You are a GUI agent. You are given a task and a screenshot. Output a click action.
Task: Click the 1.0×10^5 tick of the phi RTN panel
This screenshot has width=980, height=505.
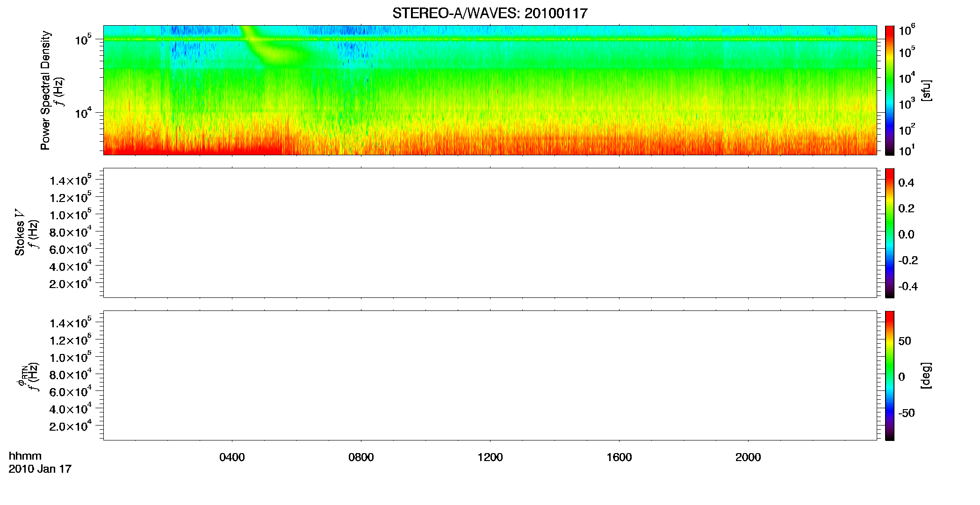coord(71,357)
